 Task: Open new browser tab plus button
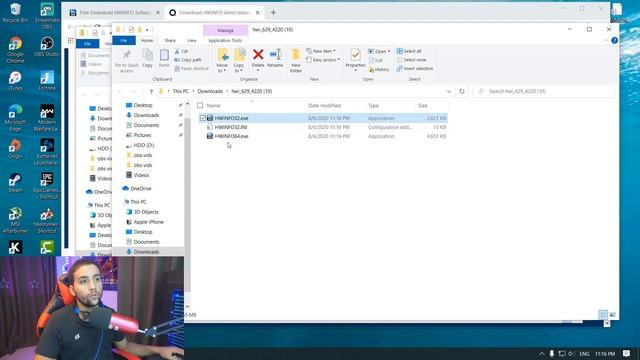click(x=273, y=13)
